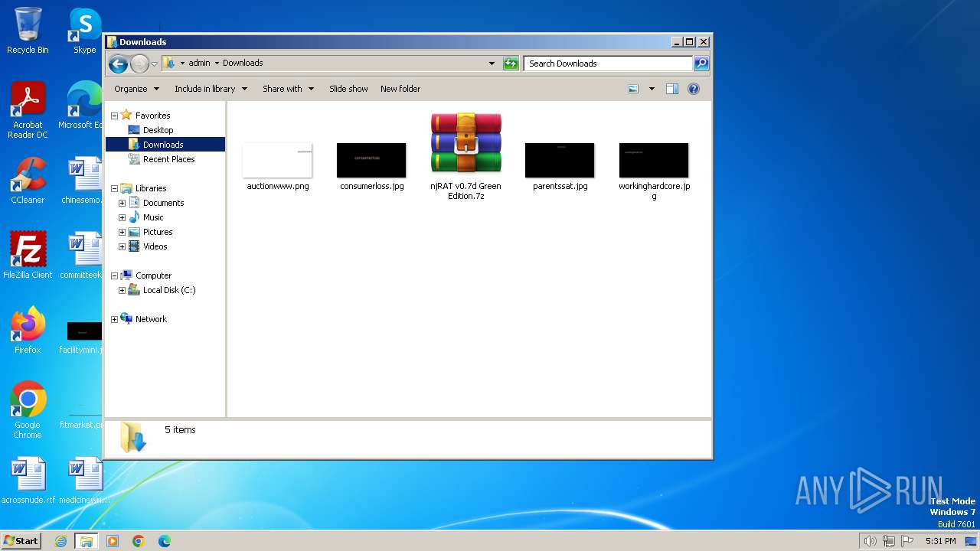Viewport: 980px width, 551px height.
Task: Select the CCleaner desktop icon
Action: tap(28, 181)
